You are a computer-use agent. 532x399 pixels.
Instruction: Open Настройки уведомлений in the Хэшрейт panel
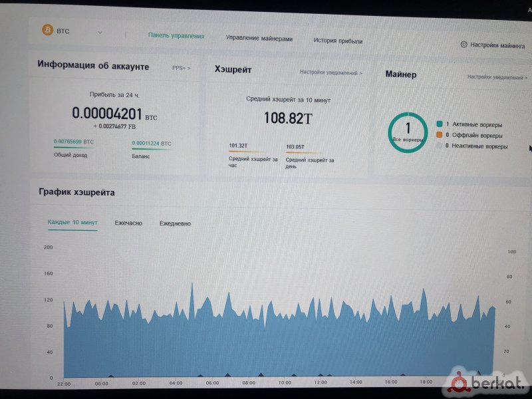(x=331, y=72)
